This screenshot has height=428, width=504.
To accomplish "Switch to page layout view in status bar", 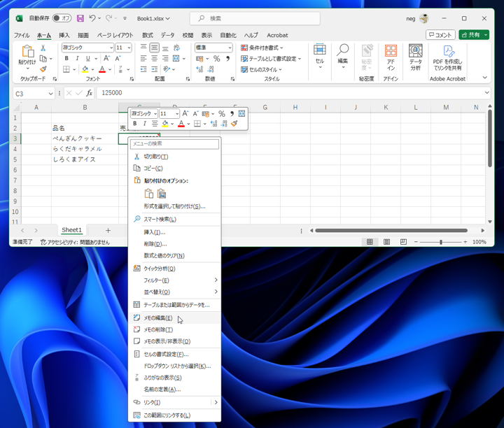I will [386, 242].
